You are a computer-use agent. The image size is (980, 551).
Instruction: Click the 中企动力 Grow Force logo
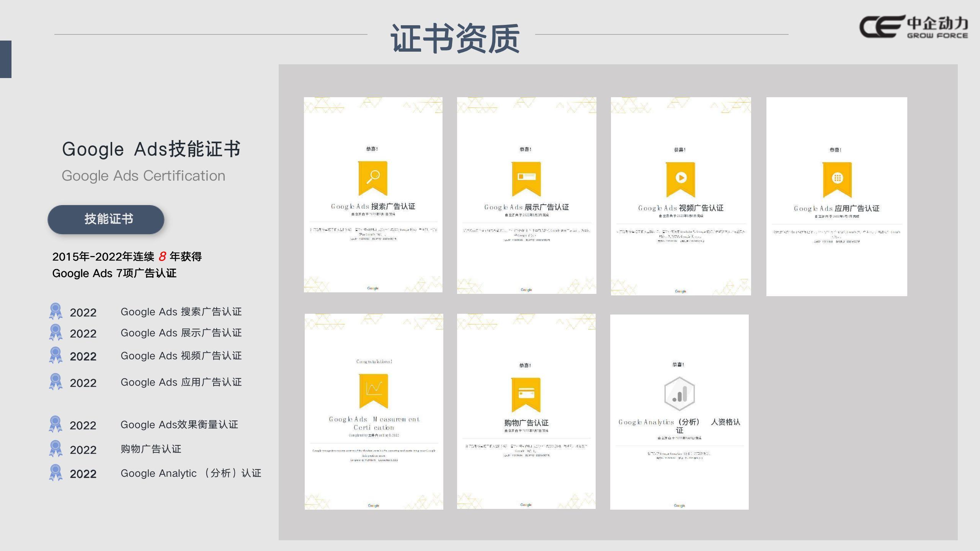click(x=914, y=26)
